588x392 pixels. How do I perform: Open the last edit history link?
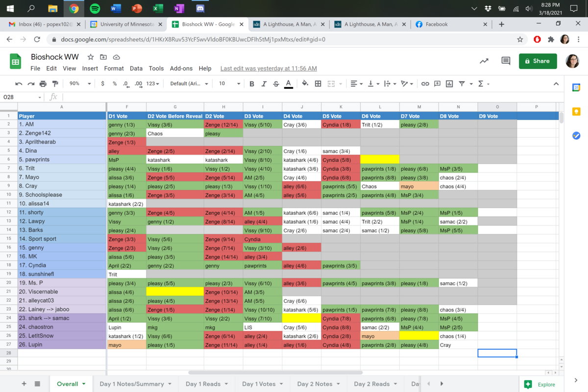click(269, 69)
